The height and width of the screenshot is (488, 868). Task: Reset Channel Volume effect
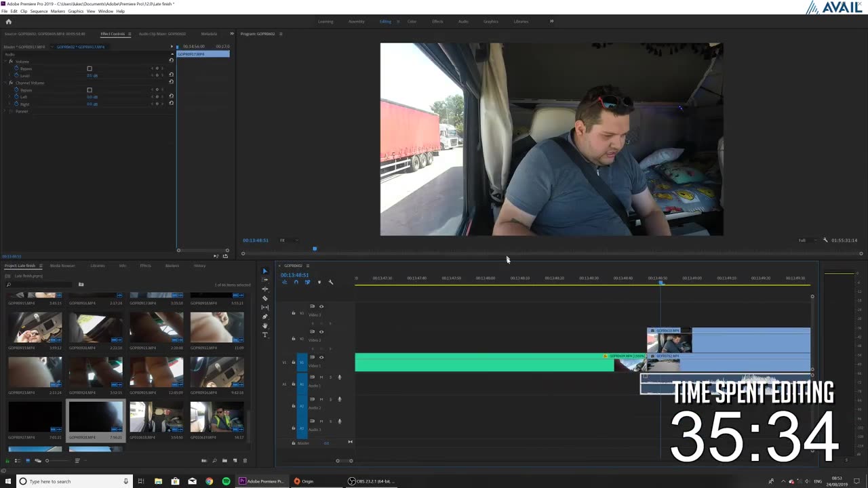[x=171, y=82]
